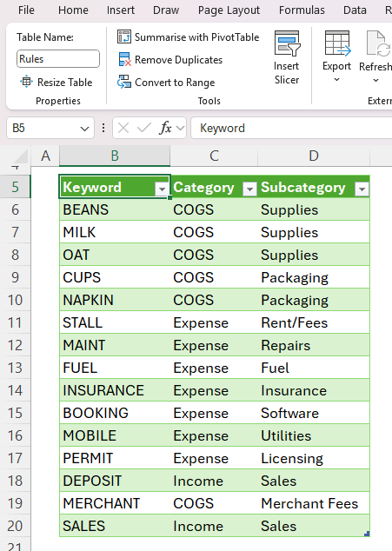Select the SALES keyword cell
The image size is (392, 551).
tap(115, 526)
